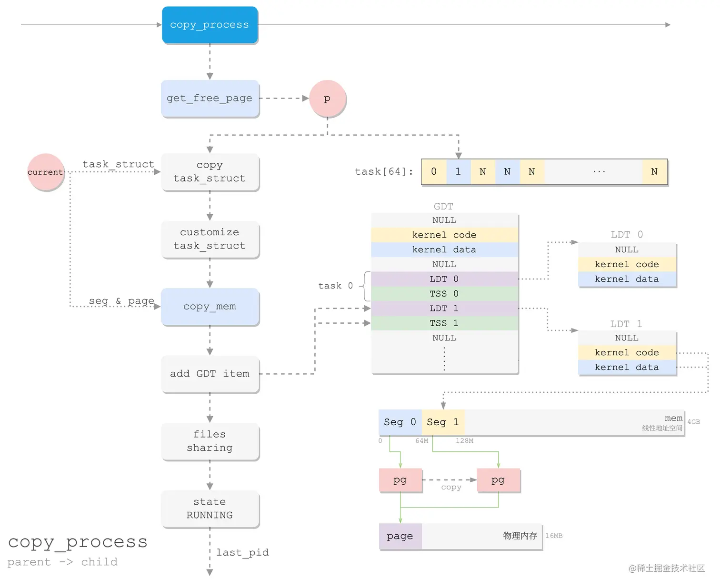Select the kernel data row in GDT
This screenshot has width=720, height=588.
tap(444, 249)
